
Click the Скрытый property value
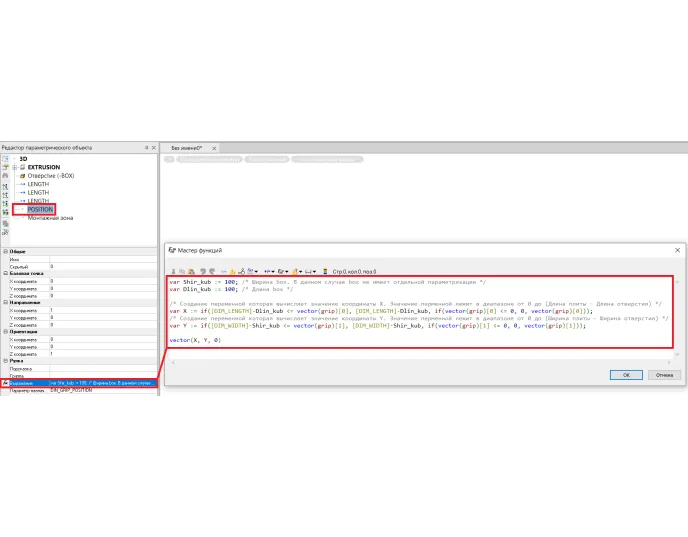click(103, 266)
